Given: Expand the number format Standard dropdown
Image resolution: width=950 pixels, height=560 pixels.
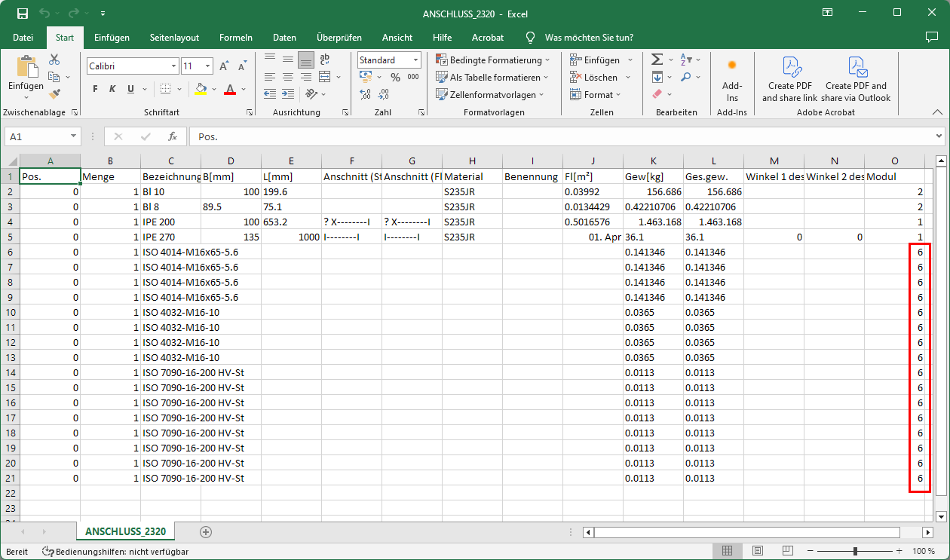Looking at the screenshot, I should click(x=415, y=60).
